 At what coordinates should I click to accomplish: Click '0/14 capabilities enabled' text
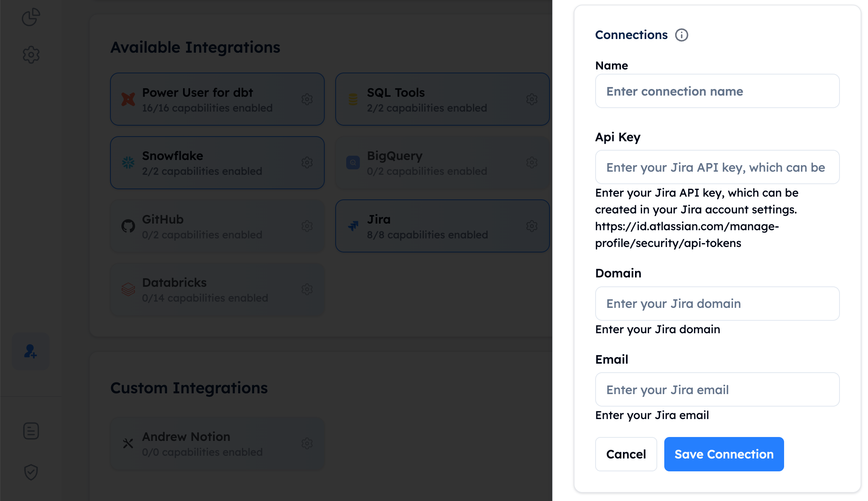205,298
